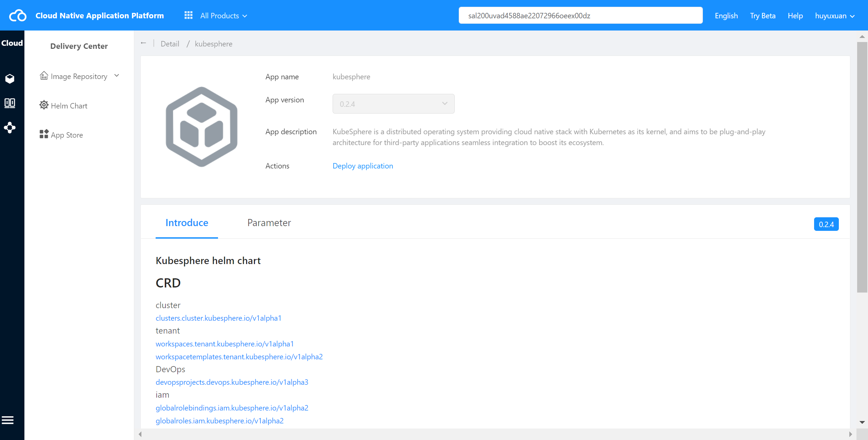Click the Cloud Native Application Platform title
The image size is (868, 440).
100,16
